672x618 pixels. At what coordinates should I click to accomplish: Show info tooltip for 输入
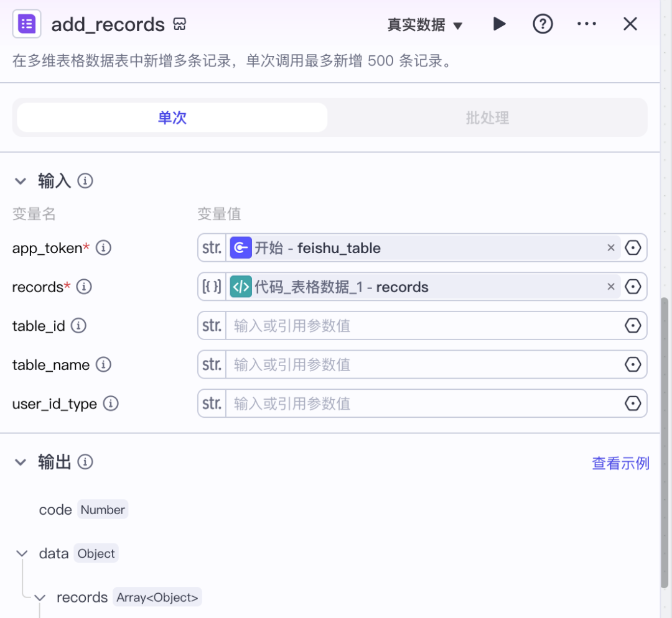pyautogui.click(x=85, y=181)
